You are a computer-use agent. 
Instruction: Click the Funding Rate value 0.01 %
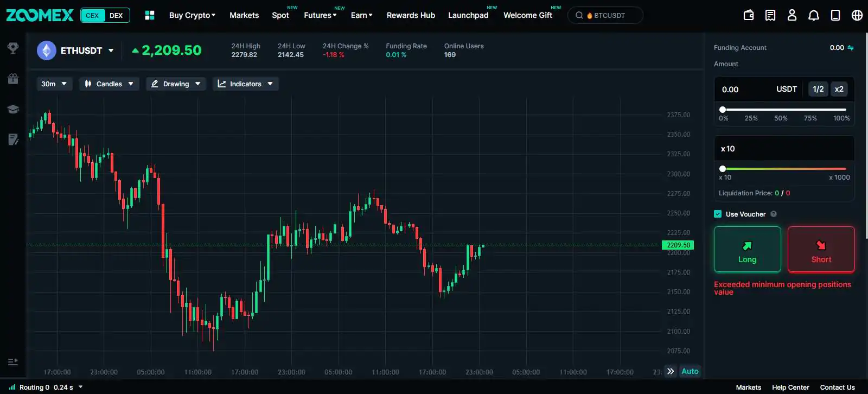tap(396, 55)
